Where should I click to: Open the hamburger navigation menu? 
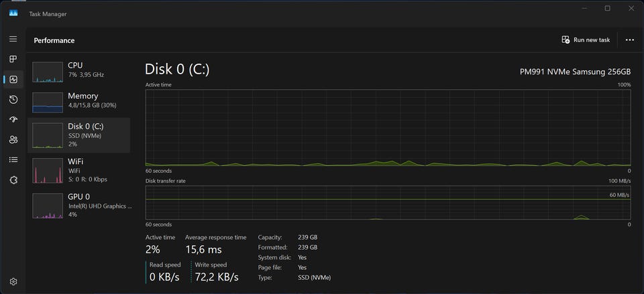pos(13,40)
